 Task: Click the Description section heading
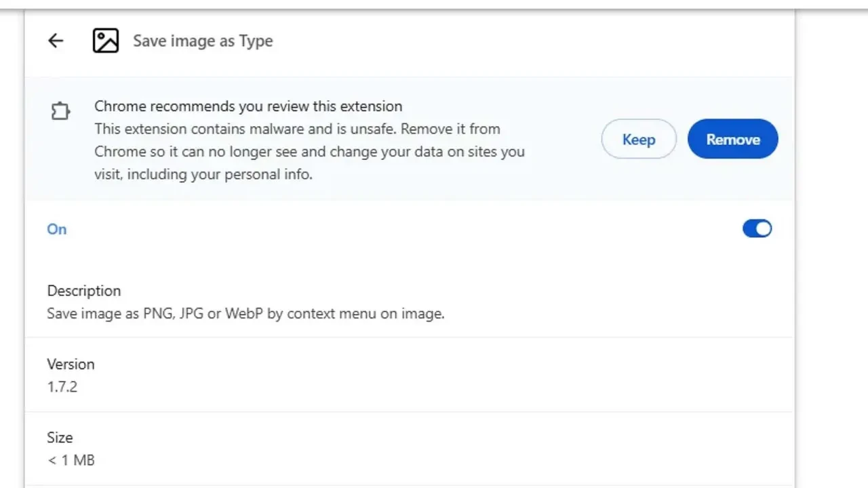point(83,290)
